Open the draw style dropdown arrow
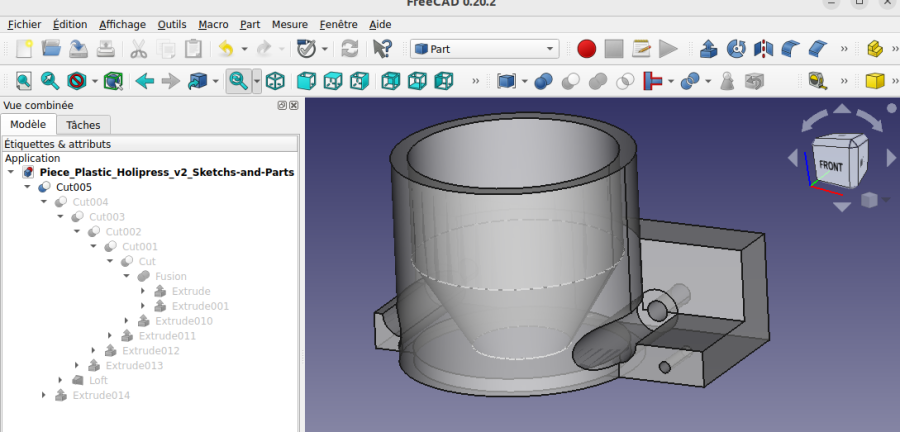Screen dimensions: 900x432 click(x=97, y=80)
